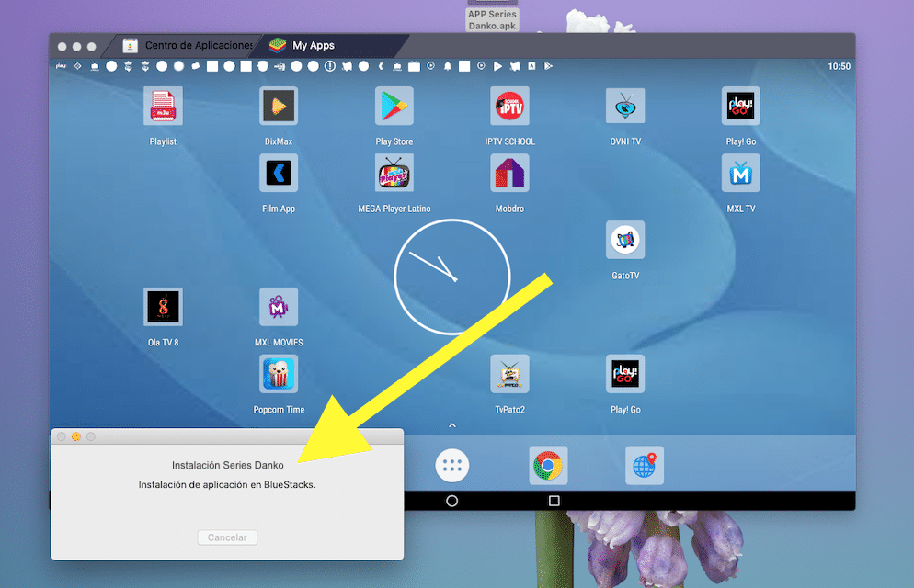Image resolution: width=914 pixels, height=588 pixels.
Task: Open MEGA Player Latino
Action: 394,174
